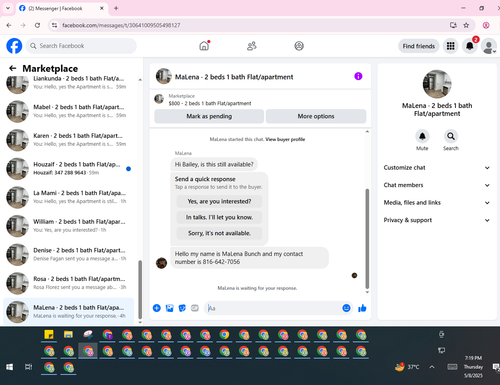
Task: Open the $800 Marketplace listing thumbnail
Action: 159,99
